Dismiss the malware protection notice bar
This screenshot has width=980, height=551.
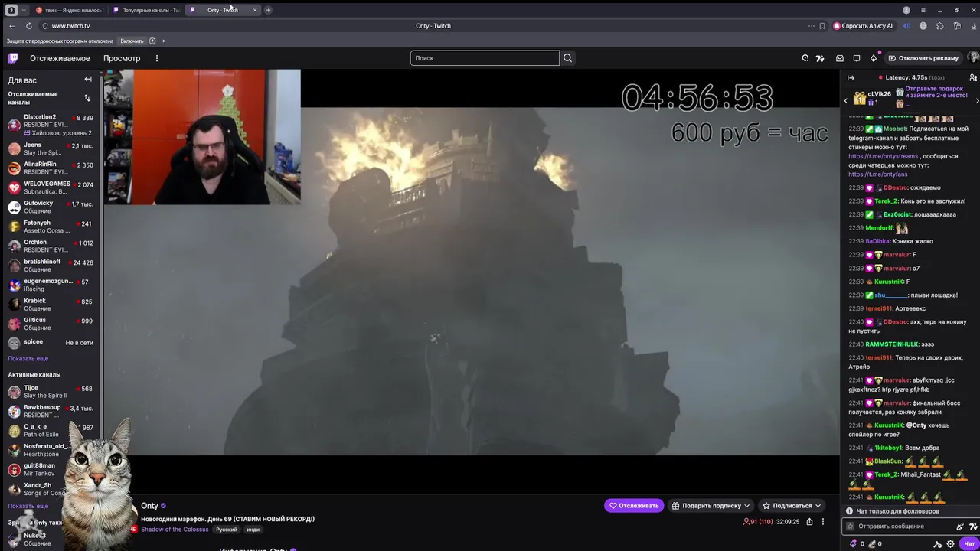point(164,41)
